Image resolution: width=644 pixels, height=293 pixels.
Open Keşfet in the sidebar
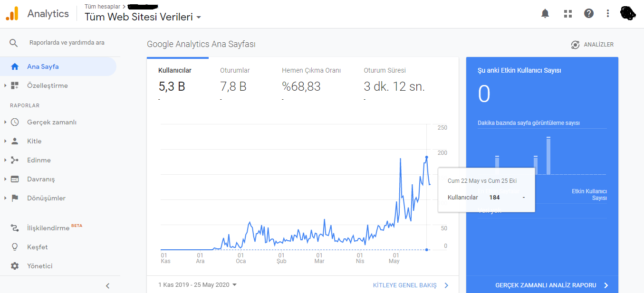point(38,247)
